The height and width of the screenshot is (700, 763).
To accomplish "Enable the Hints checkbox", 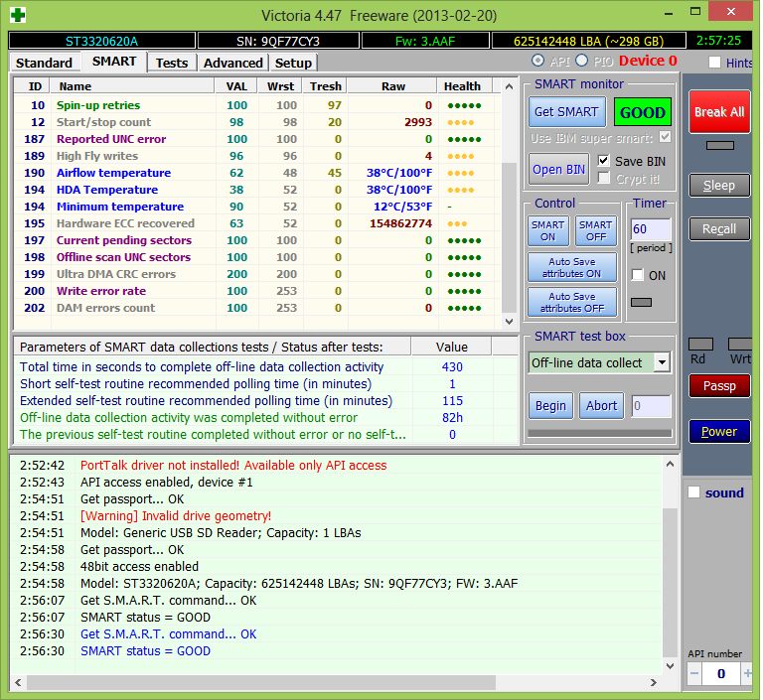I will point(714,63).
